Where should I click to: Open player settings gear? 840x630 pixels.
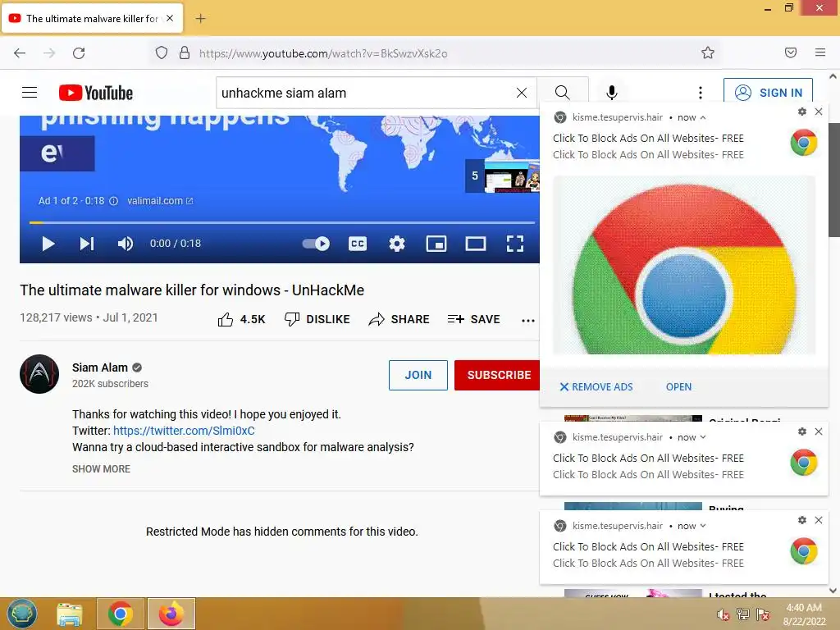pos(397,244)
